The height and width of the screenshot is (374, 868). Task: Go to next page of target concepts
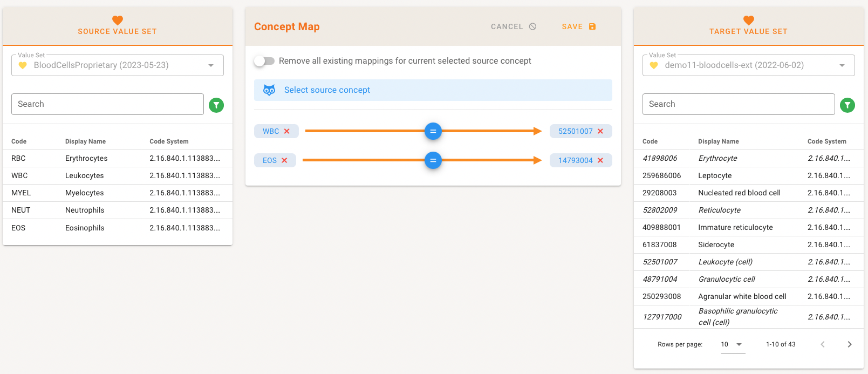coord(849,344)
